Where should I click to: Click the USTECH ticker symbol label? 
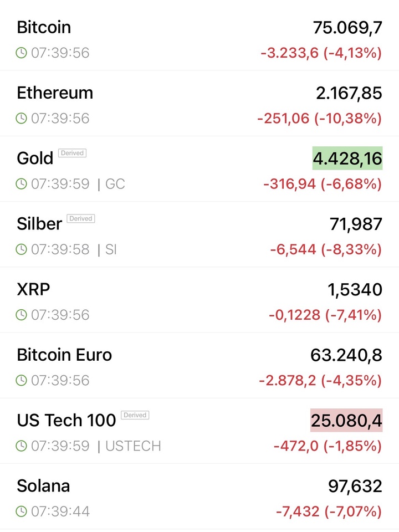133,446
